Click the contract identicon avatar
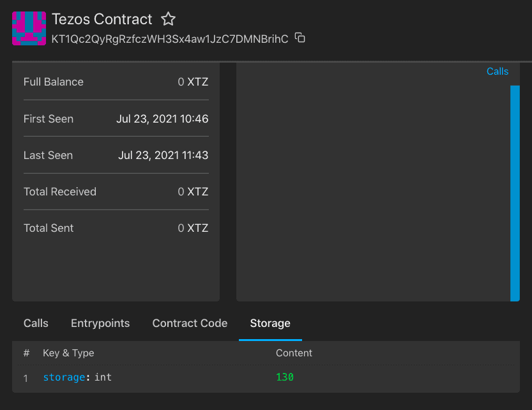The width and height of the screenshot is (532, 410). (x=29, y=28)
